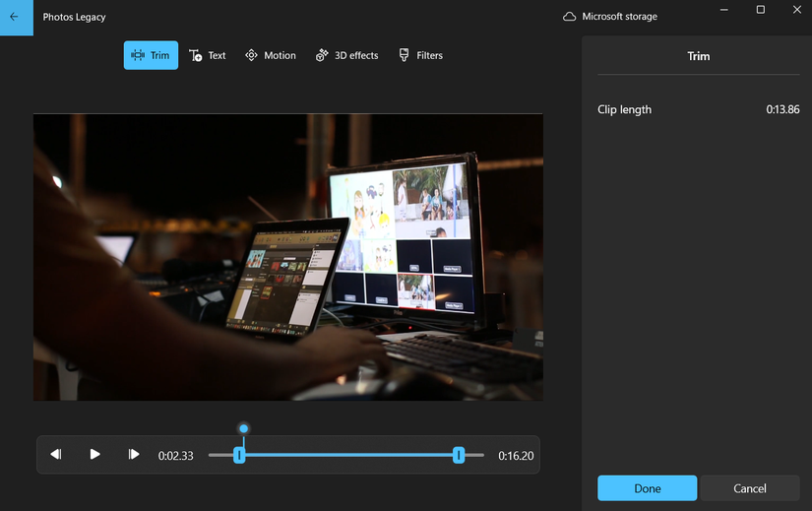
Task: Minimize the Photos Legacy window
Action: (723, 10)
